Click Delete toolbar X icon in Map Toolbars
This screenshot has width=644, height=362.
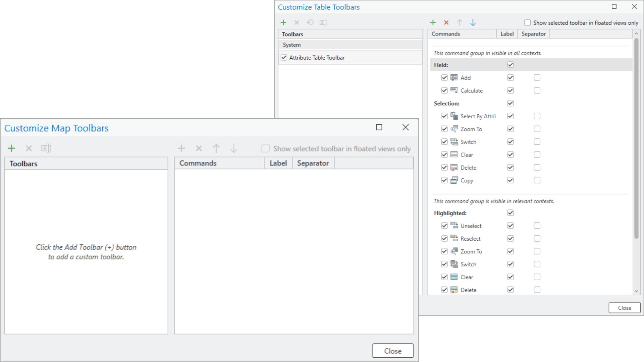click(29, 148)
